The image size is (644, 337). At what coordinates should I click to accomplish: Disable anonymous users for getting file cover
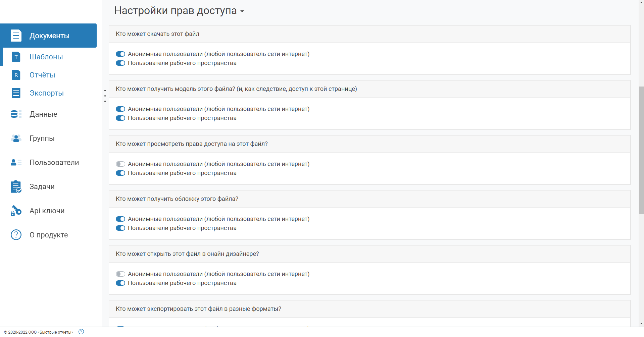click(x=120, y=219)
